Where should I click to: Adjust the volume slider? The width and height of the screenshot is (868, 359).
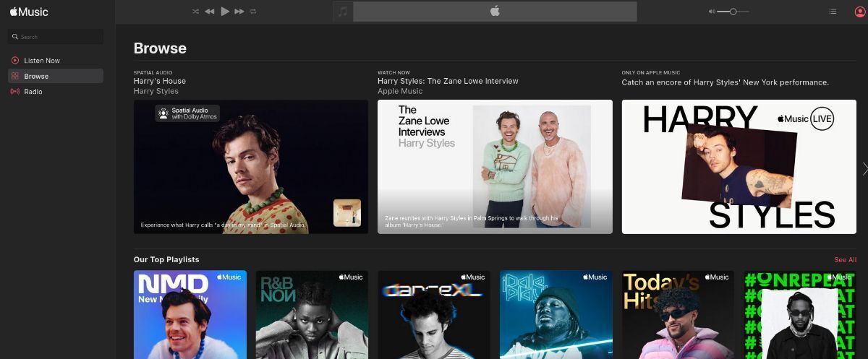[733, 12]
